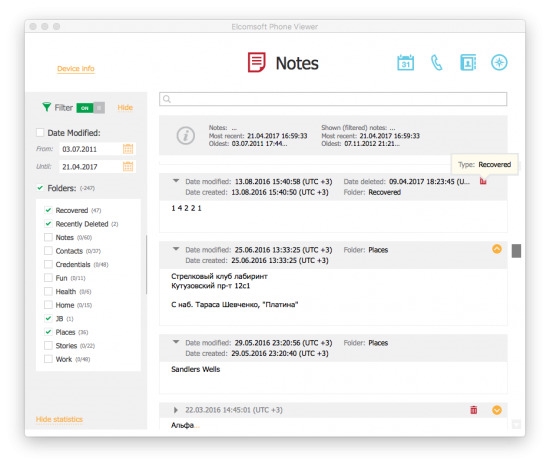Click the Oldest 03.07.2011 value
Viewport: 550px width, 466px height.
(x=259, y=144)
